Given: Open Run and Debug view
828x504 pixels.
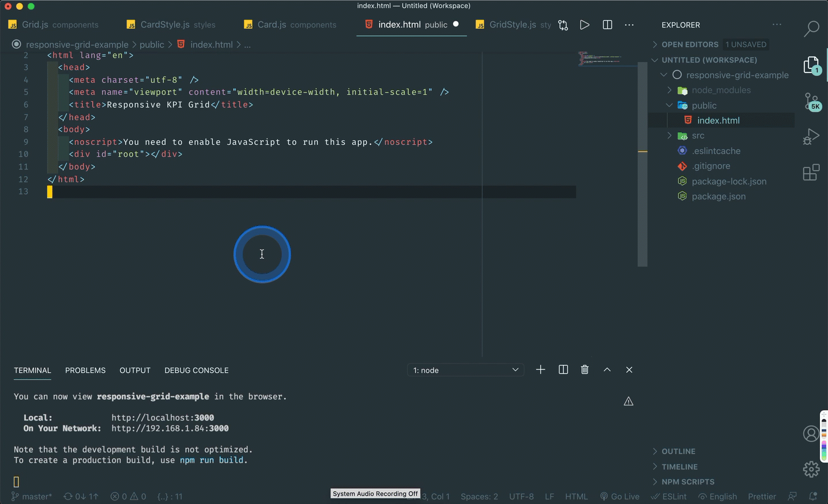Looking at the screenshot, I should pyautogui.click(x=811, y=137).
